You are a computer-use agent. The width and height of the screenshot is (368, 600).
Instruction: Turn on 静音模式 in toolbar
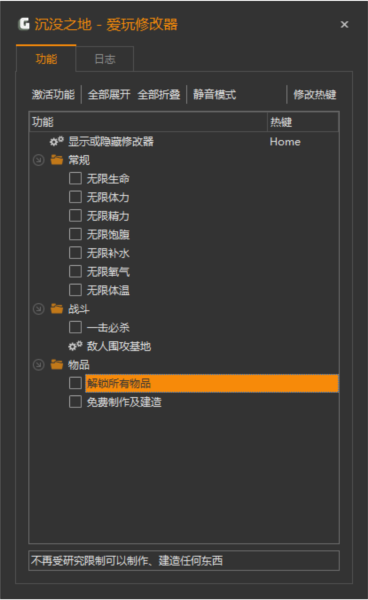[215, 95]
